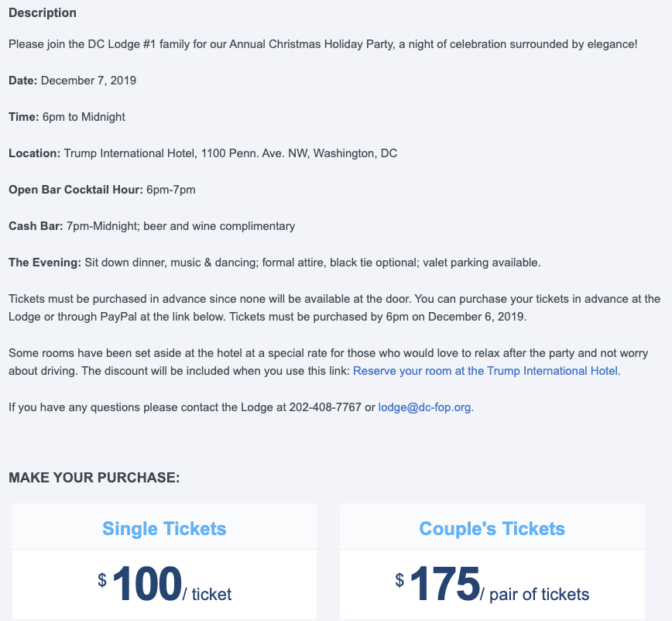Click the Description heading
This screenshot has height=621, width=672.
(43, 13)
